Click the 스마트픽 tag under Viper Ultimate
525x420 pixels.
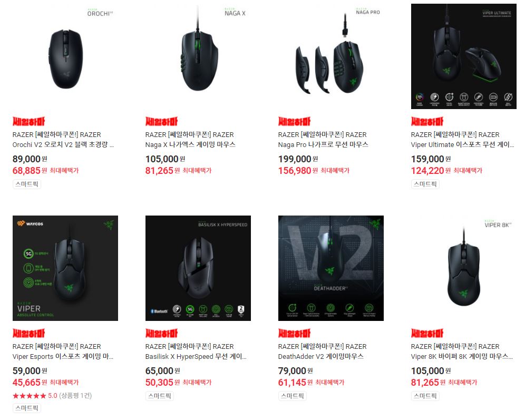(425, 184)
